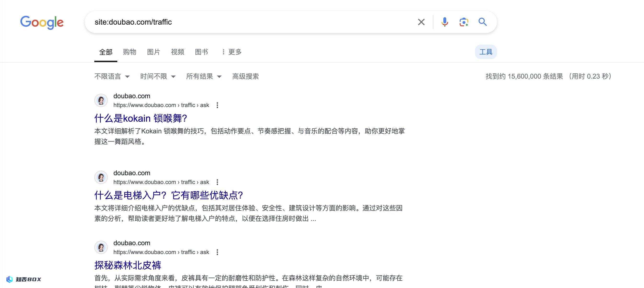Click snippet text starting 本文详细解析了Kokain
The height and width of the screenshot is (288, 644).
point(249,136)
